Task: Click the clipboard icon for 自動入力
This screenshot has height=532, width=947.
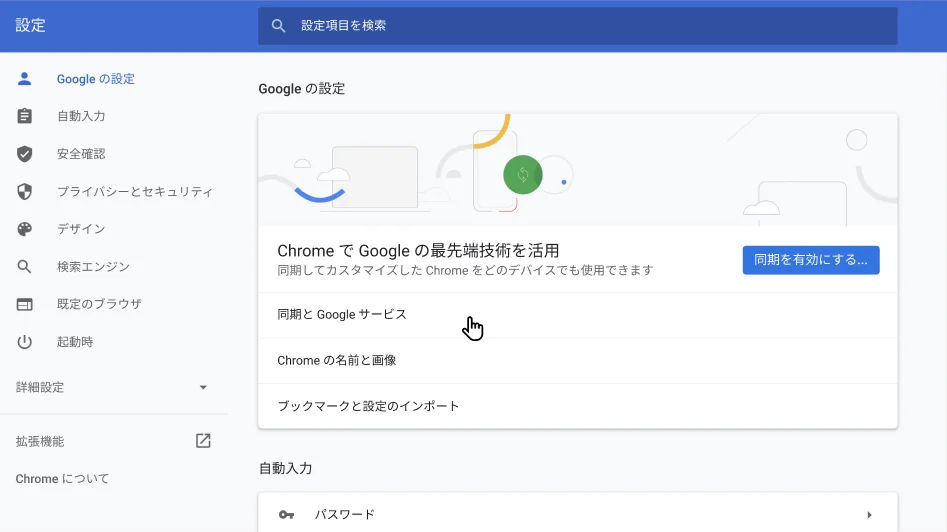Action: click(x=25, y=116)
